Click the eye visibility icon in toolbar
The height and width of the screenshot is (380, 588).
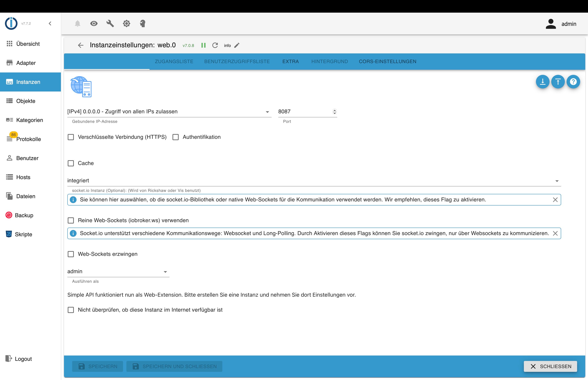click(94, 24)
